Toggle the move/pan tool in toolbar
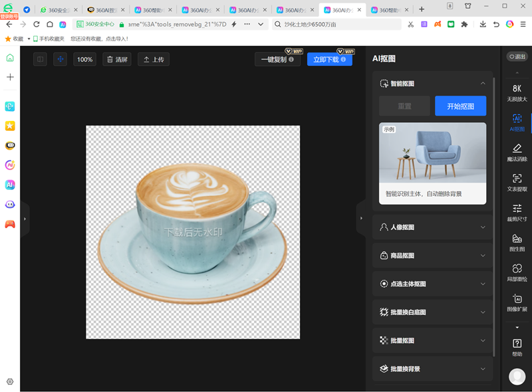This screenshot has width=532, height=392. pos(61,59)
